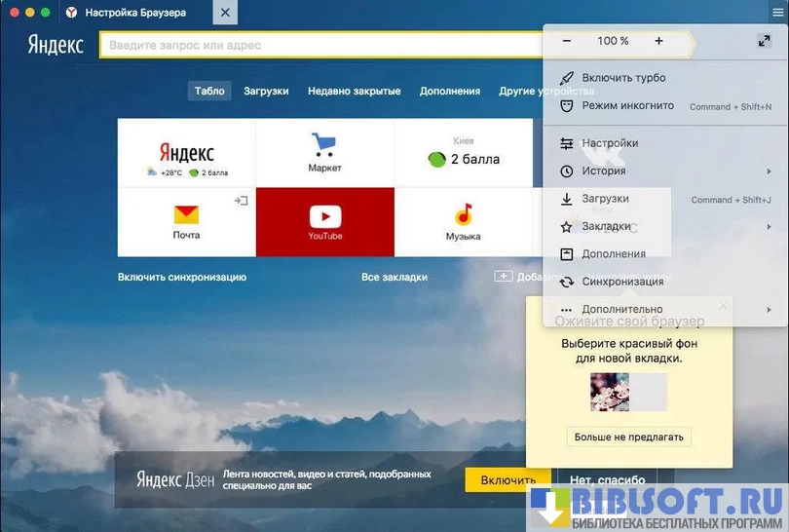The image size is (789, 532).
Task: Open the Маркет shopping cart tile
Action: pos(324,153)
